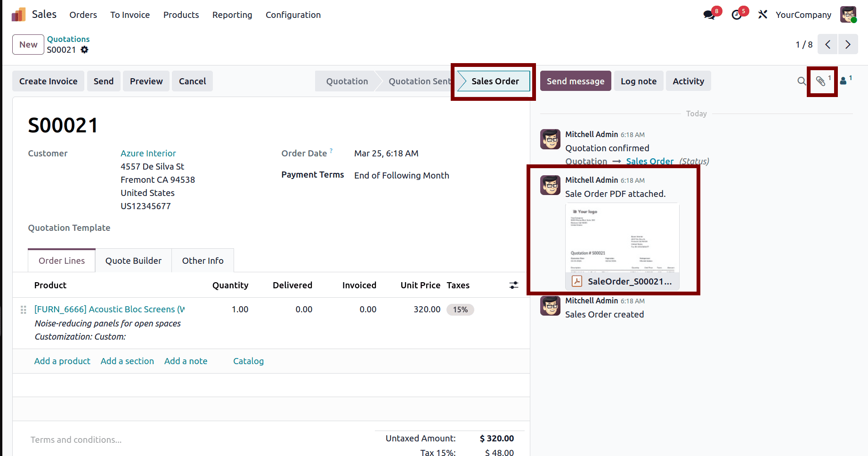
Task: Open message search in the chatter
Action: tap(802, 81)
